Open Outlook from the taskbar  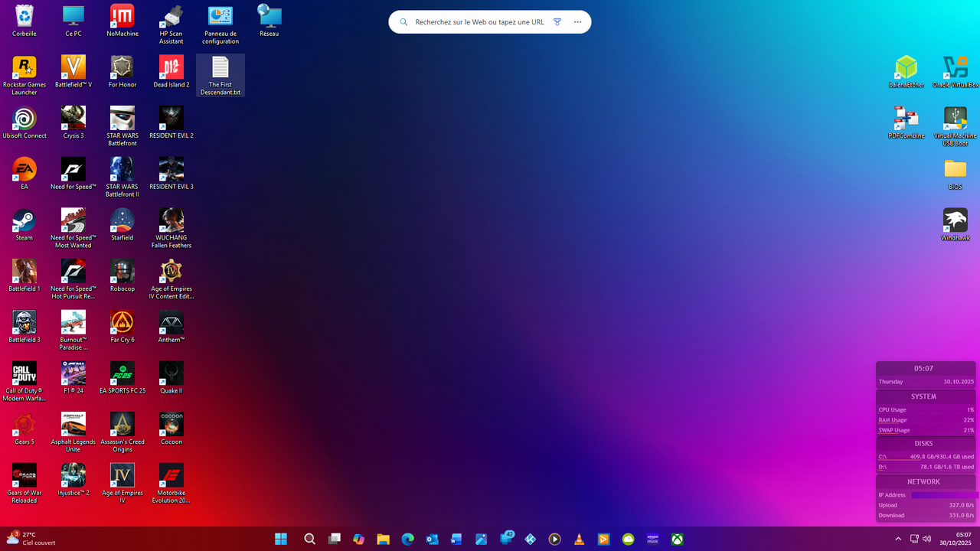coord(432,540)
